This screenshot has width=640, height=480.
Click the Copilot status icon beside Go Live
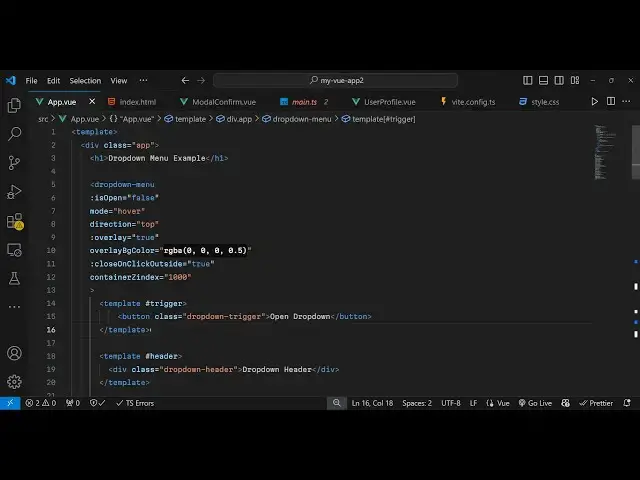(x=565, y=403)
